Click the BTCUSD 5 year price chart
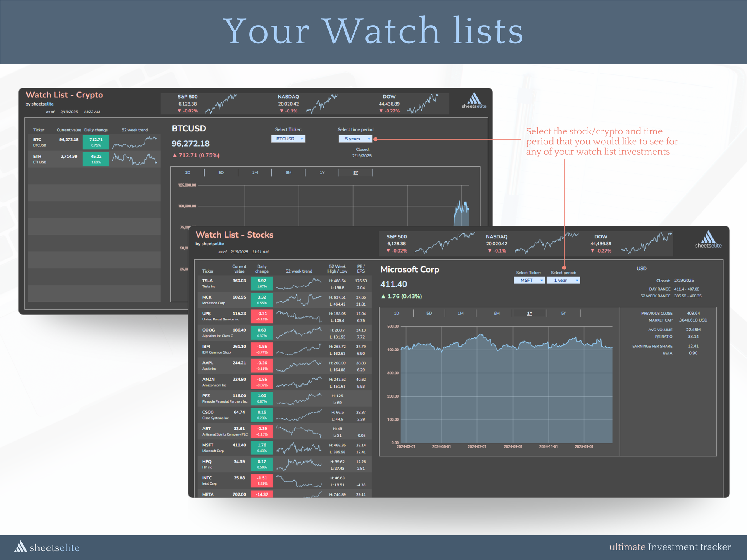Image resolution: width=747 pixels, height=560 pixels. click(x=333, y=205)
